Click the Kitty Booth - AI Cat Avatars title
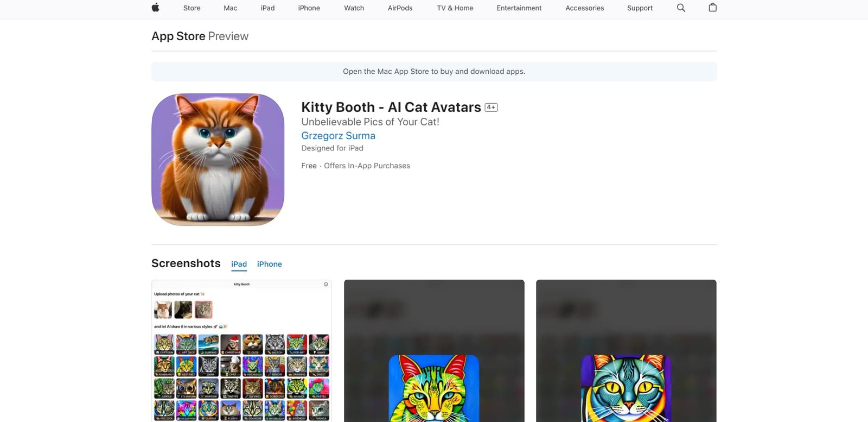Image resolution: width=868 pixels, height=422 pixels. coord(391,108)
